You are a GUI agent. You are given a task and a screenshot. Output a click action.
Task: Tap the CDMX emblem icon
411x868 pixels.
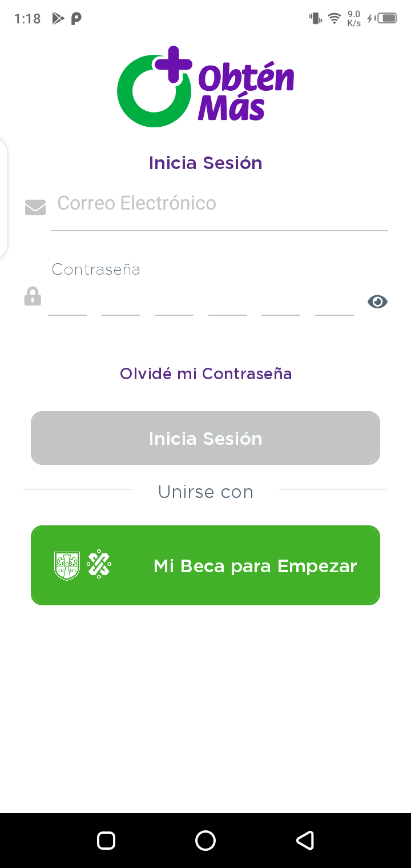pos(99,565)
